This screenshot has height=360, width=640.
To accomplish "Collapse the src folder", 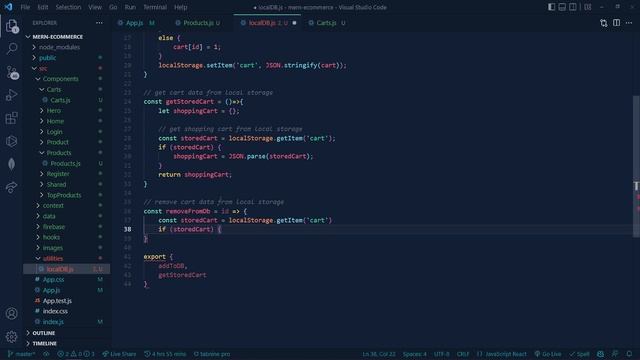I will pyautogui.click(x=66, y=69).
